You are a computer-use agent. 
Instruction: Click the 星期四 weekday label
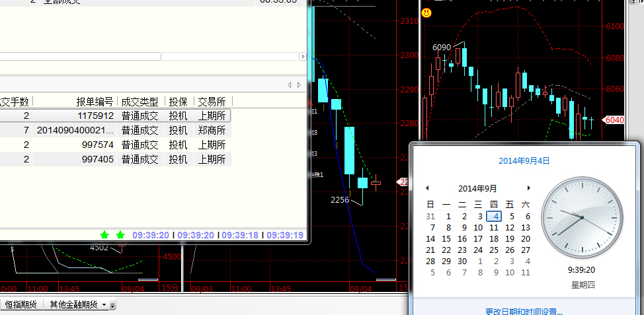click(583, 285)
